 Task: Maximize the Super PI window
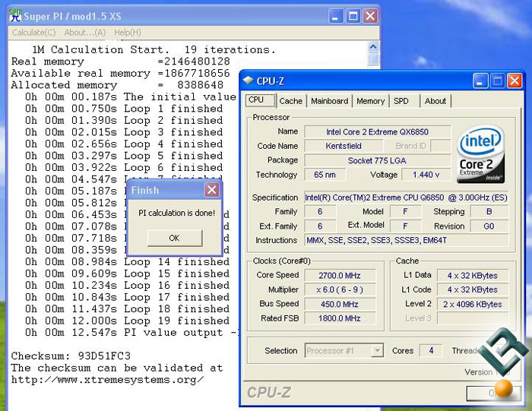tap(353, 16)
